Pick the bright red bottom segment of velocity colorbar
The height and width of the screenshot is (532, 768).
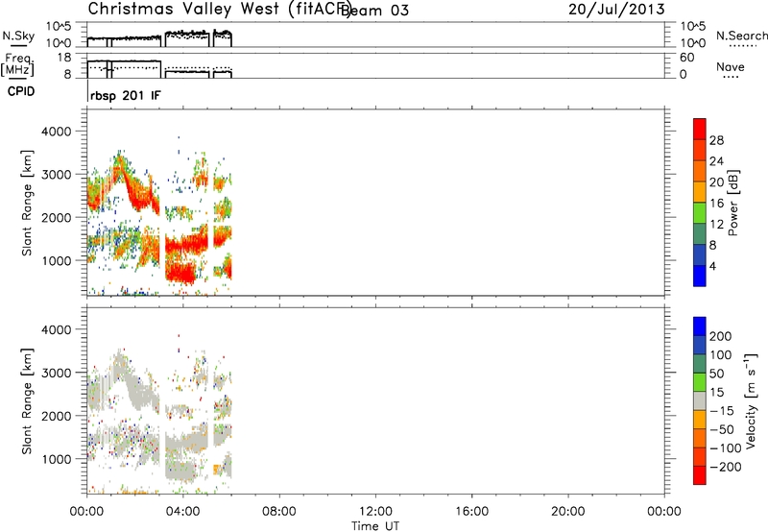(700, 475)
